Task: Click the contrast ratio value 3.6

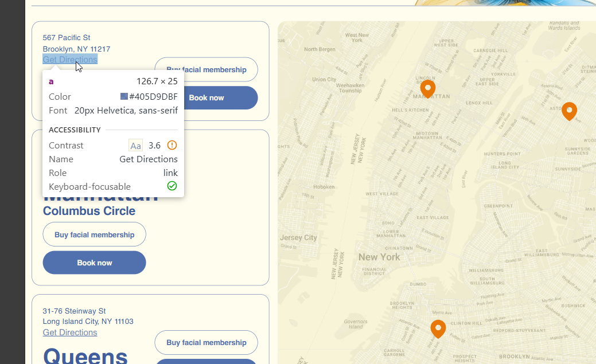Action: pos(154,146)
